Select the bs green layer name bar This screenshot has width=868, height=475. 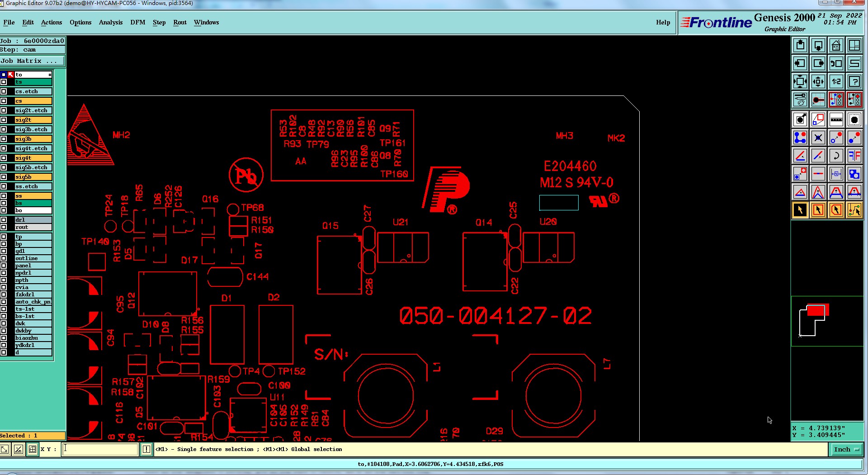33,203
